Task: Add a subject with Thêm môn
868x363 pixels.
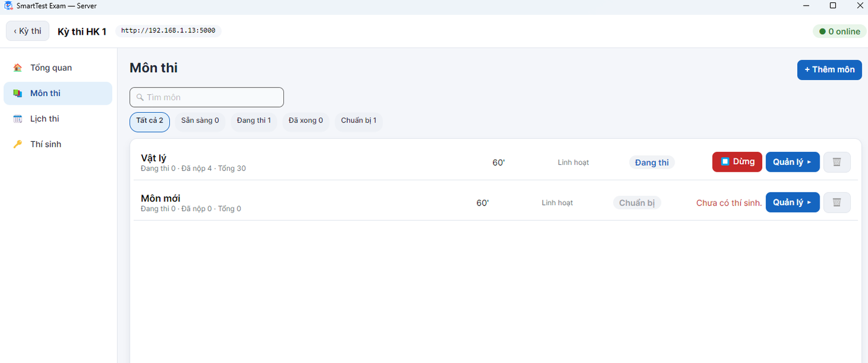Action: [x=830, y=69]
